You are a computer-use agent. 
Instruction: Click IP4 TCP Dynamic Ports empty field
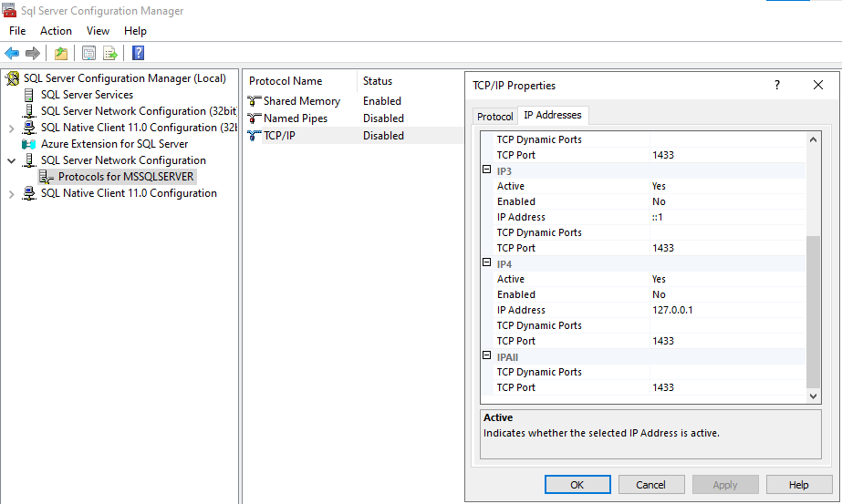728,325
